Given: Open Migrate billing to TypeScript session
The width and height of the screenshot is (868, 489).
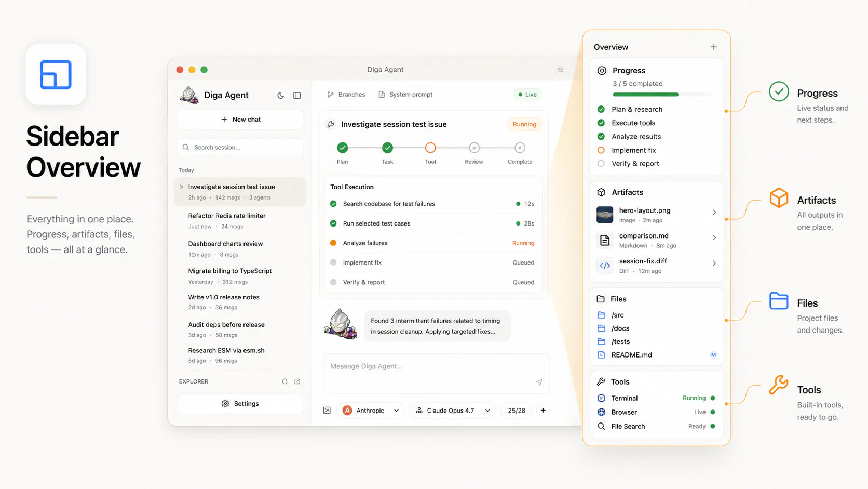Looking at the screenshot, I should 240,276.
